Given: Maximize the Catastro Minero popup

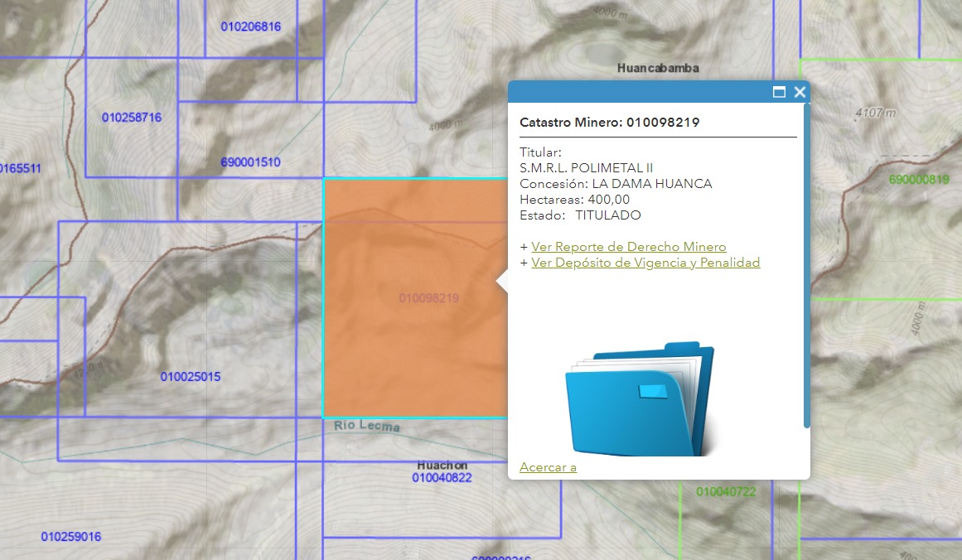Looking at the screenshot, I should pyautogui.click(x=779, y=92).
